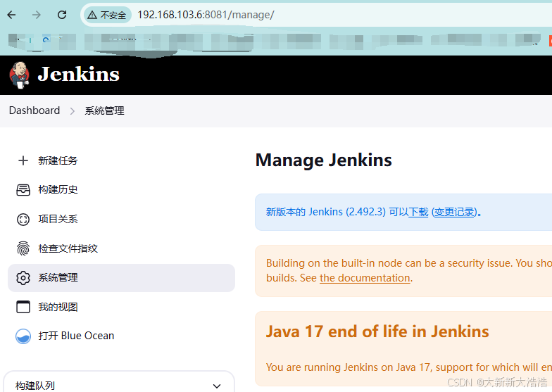Click the Blue Ocean circle icon
552x392 pixels.
23,336
